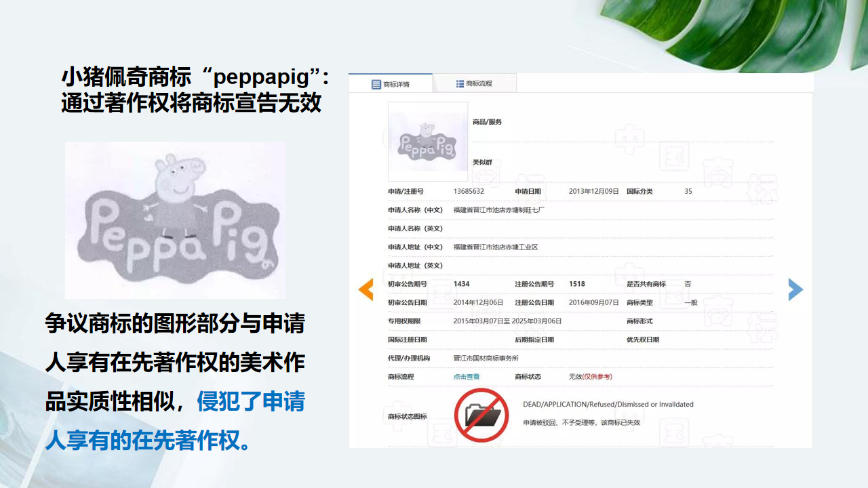Open the 商标详情 tab
Screen dimensions: 868x488
pyautogui.click(x=391, y=84)
